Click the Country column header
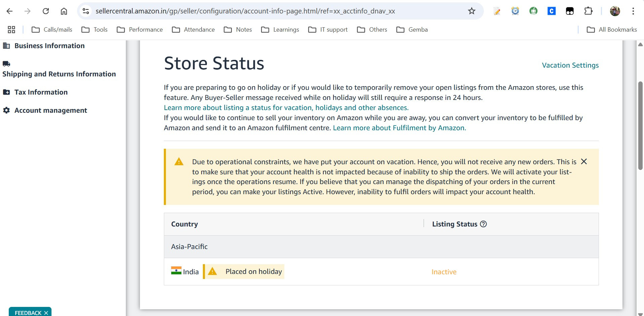This screenshot has height=316, width=644. (x=184, y=224)
